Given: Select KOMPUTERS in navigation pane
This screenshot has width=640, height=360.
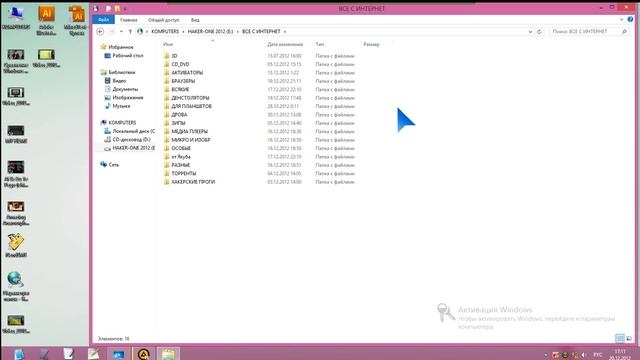Looking at the screenshot, I should tap(122, 122).
